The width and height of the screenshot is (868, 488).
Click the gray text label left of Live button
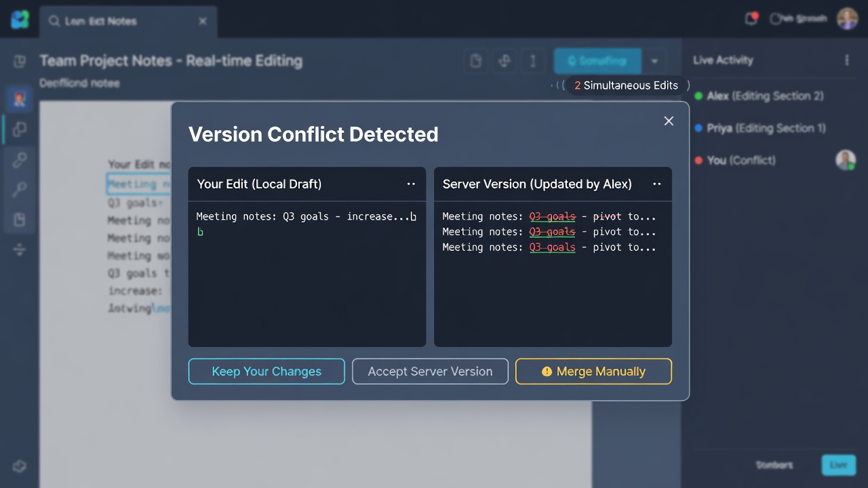[774, 465]
